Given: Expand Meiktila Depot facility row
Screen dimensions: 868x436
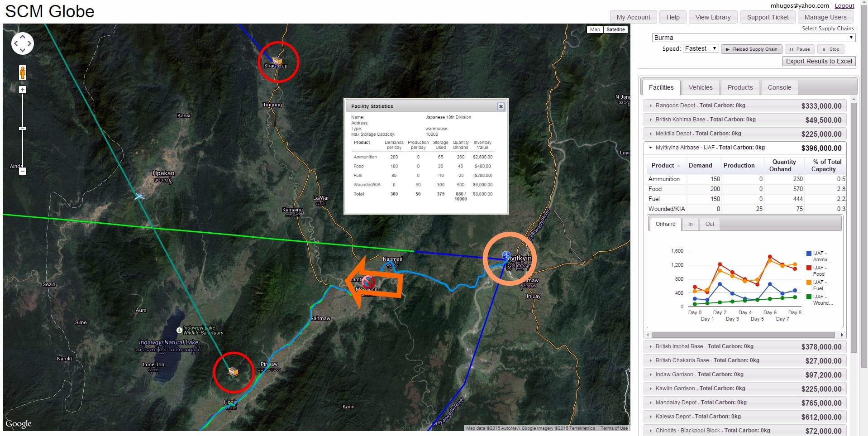Looking at the screenshot, I should [x=745, y=134].
